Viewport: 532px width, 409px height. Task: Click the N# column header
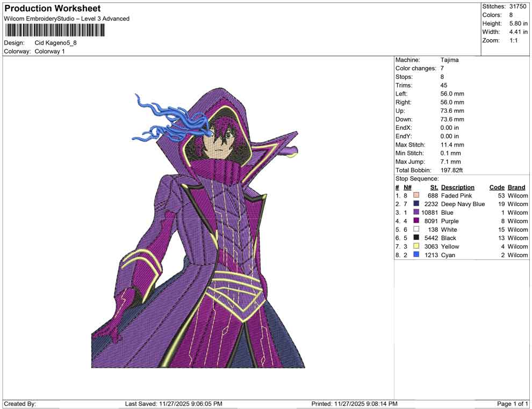point(407,187)
